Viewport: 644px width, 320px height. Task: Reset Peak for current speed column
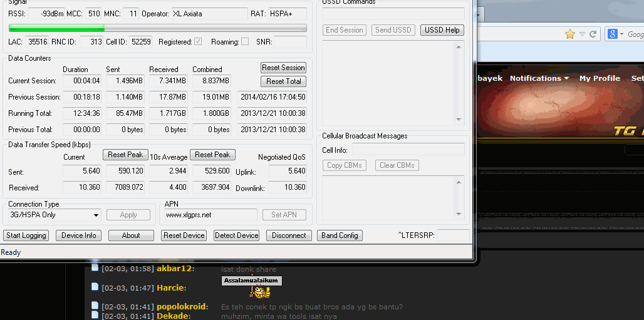point(125,155)
